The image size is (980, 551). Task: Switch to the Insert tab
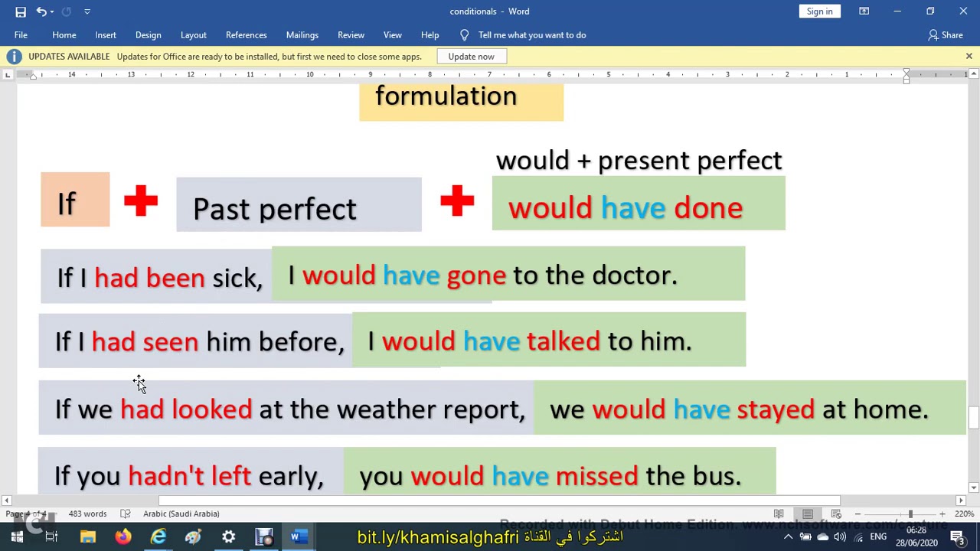click(106, 35)
